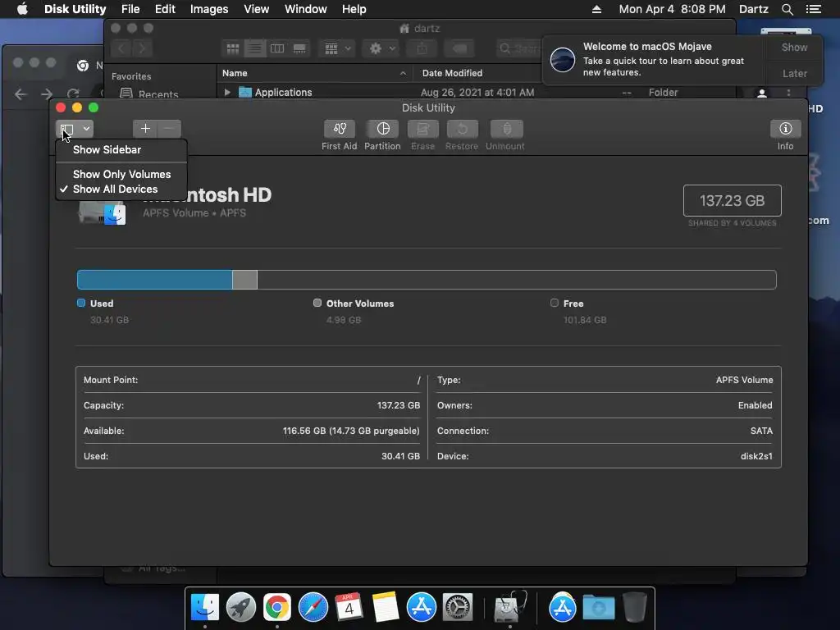Run First Aid on the volume
The width and height of the screenshot is (840, 630).
339,129
